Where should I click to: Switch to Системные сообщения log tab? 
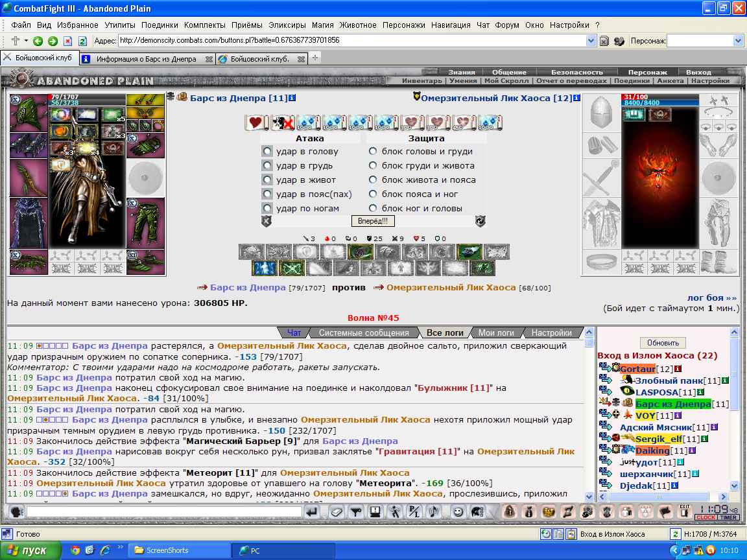(x=364, y=333)
